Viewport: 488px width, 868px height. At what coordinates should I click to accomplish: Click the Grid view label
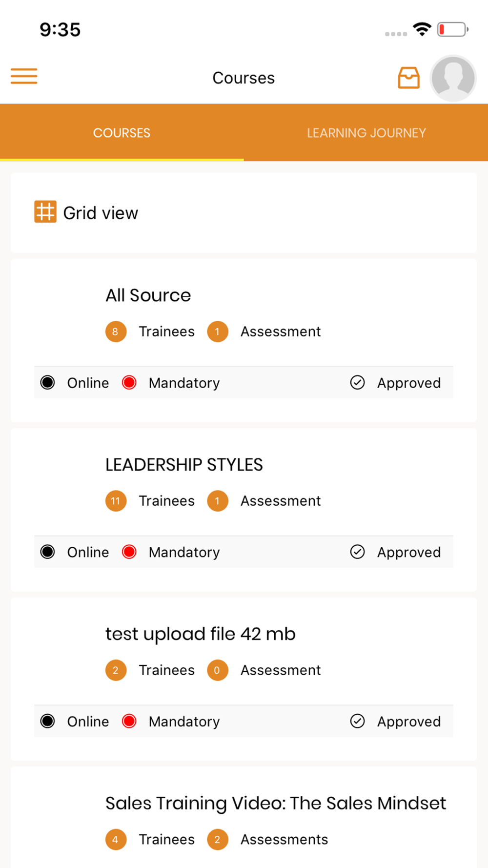click(x=101, y=213)
